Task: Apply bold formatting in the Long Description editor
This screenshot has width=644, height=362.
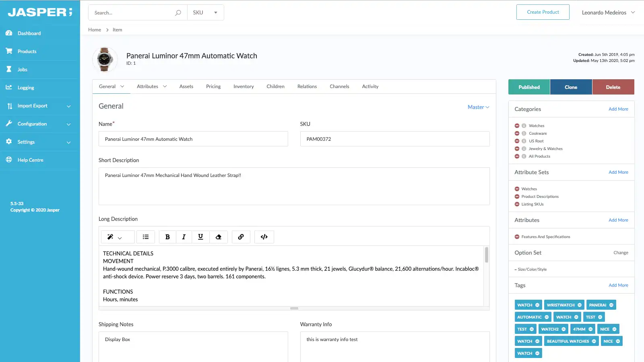Action: [x=167, y=237]
